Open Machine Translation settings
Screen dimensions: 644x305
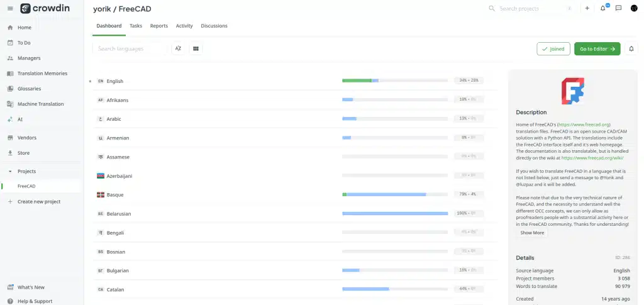(x=42, y=104)
